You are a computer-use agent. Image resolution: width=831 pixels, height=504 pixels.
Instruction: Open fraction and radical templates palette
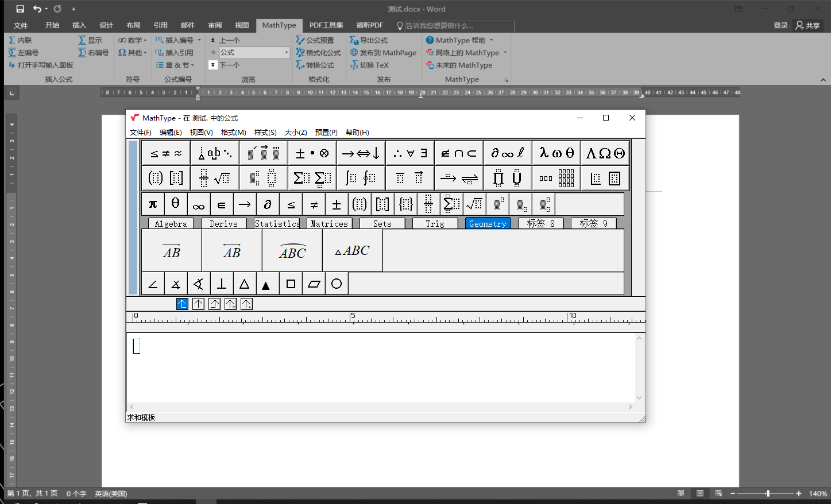click(x=215, y=178)
